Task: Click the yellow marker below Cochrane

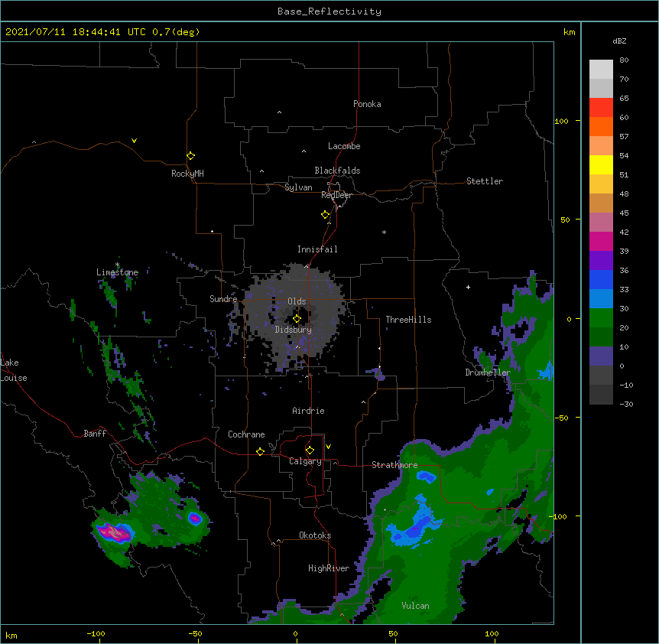Action: 260,451
